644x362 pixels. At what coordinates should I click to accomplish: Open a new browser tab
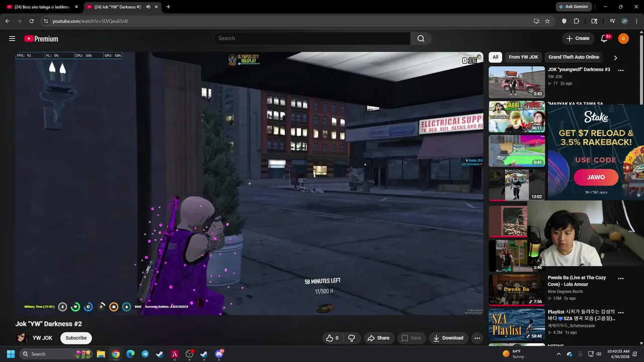coord(168,7)
